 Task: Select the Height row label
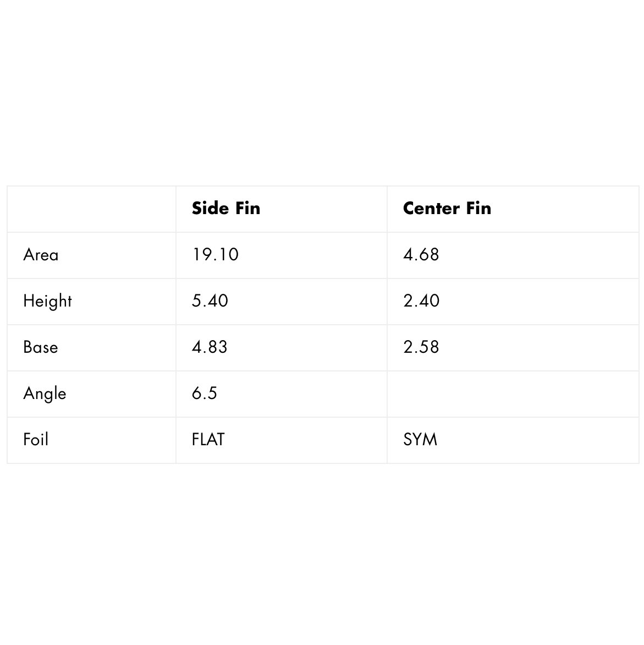(x=47, y=301)
